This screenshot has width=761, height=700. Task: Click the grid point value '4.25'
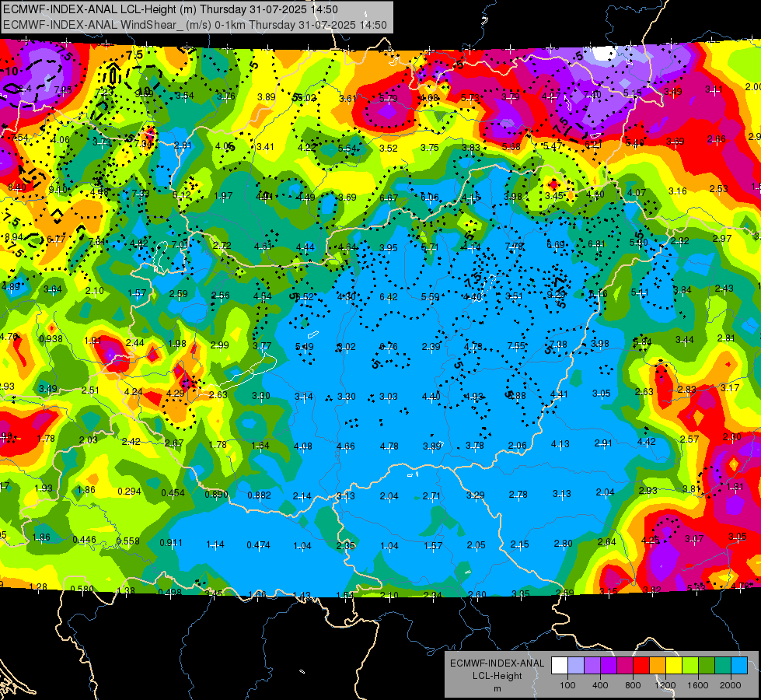(x=651, y=540)
